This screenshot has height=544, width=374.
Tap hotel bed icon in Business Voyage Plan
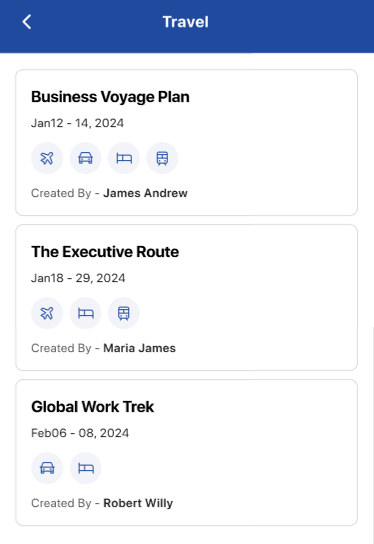(x=124, y=158)
